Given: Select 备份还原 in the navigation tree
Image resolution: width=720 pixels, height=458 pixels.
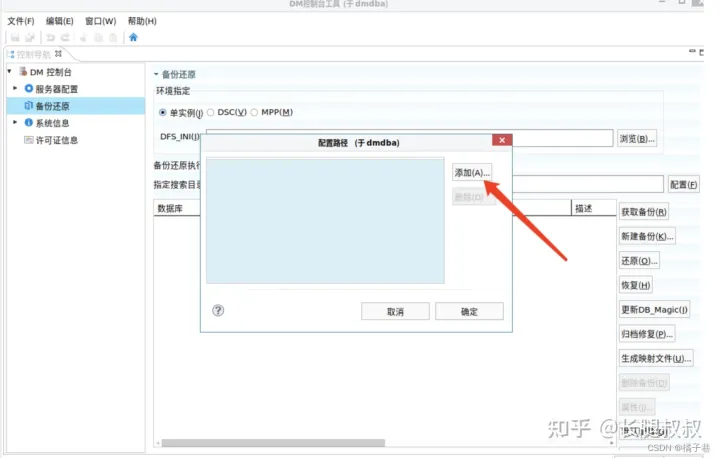Looking at the screenshot, I should [x=76, y=106].
